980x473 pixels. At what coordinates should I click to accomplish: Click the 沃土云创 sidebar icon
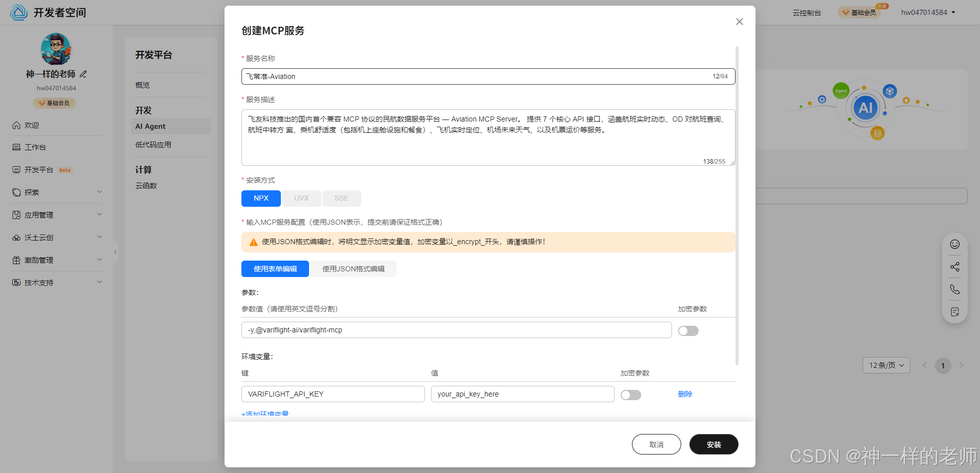point(16,238)
